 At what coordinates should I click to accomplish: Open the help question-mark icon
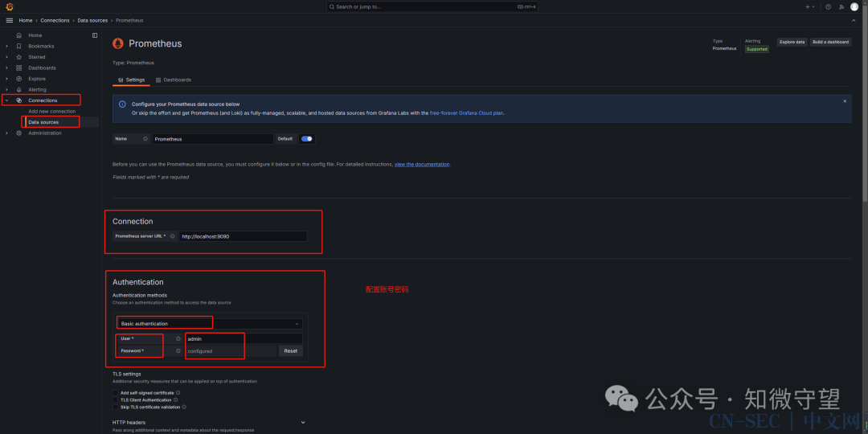click(x=828, y=6)
